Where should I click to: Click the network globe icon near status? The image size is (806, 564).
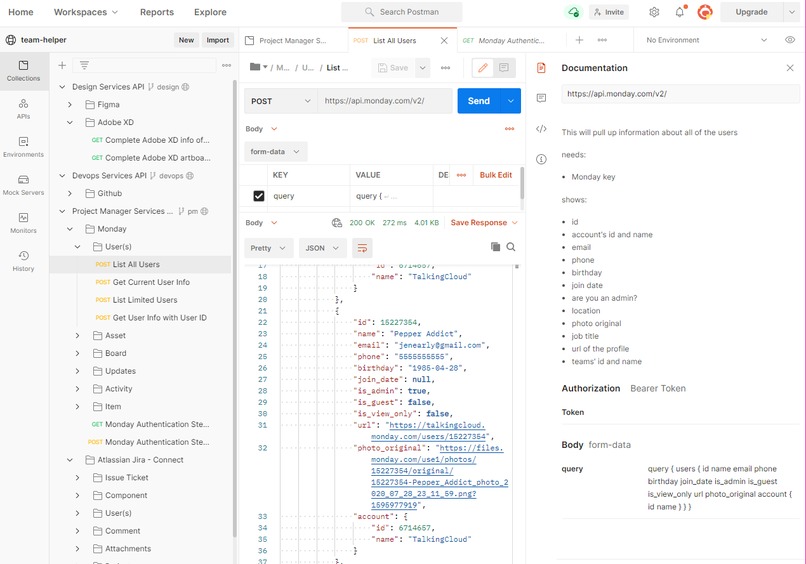coord(337,223)
